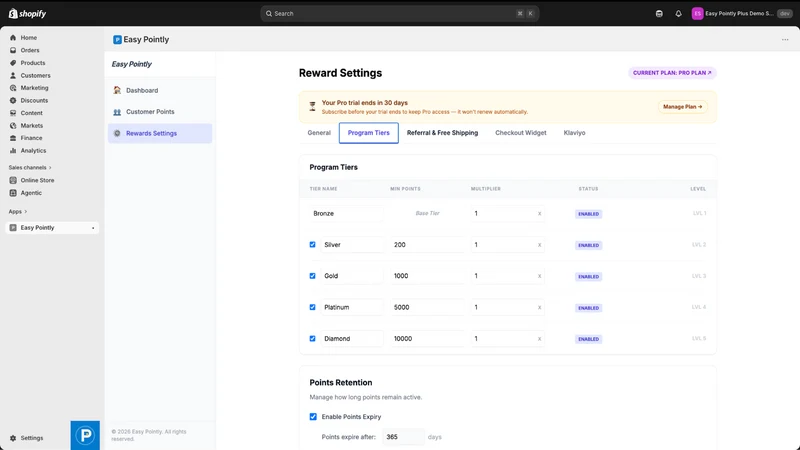Click the Home icon in sidebar
The height and width of the screenshot is (450, 800).
click(13, 38)
